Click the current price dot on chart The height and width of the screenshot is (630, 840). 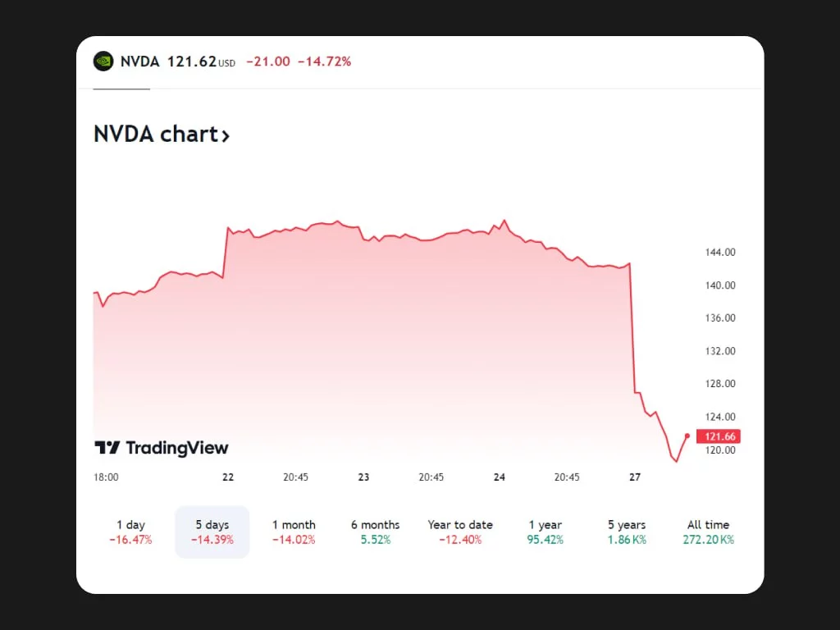click(687, 436)
